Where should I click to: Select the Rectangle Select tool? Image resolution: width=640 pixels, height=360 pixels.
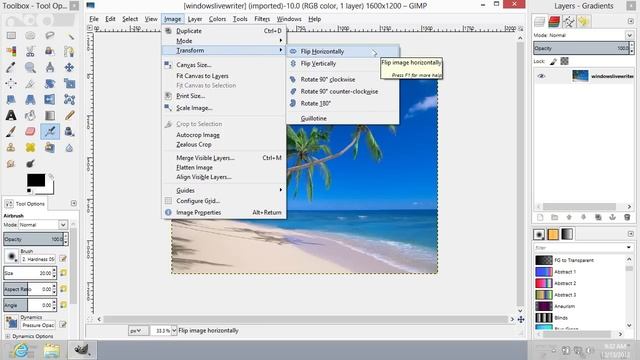(11, 36)
